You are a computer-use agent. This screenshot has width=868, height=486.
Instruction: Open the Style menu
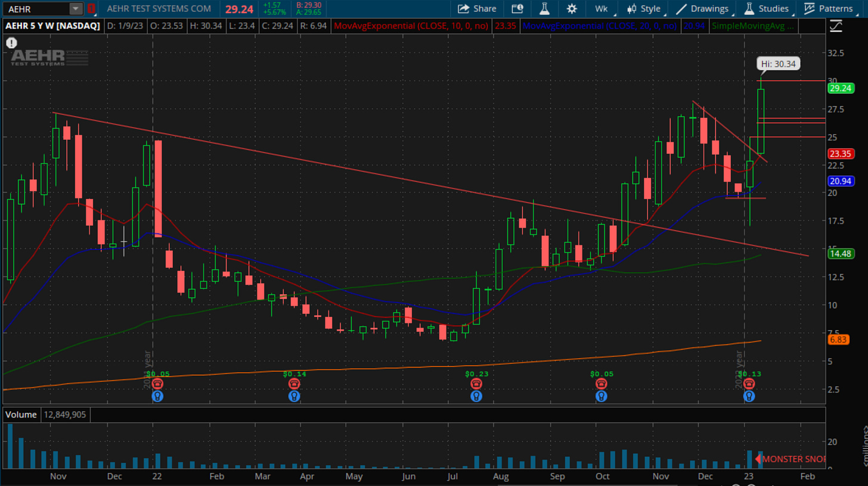643,8
